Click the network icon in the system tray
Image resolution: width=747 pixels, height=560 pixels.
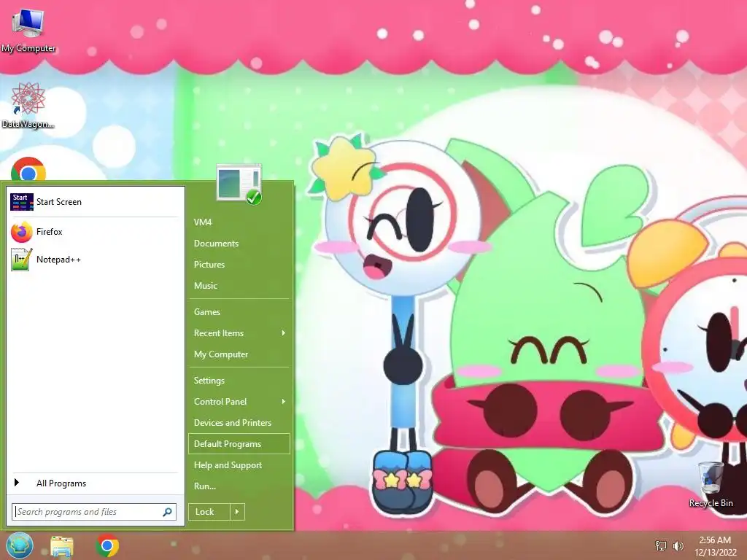tap(661, 545)
